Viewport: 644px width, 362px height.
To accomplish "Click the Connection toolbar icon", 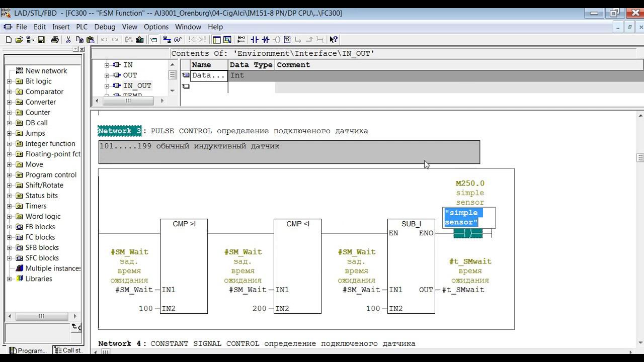I will [319, 40].
